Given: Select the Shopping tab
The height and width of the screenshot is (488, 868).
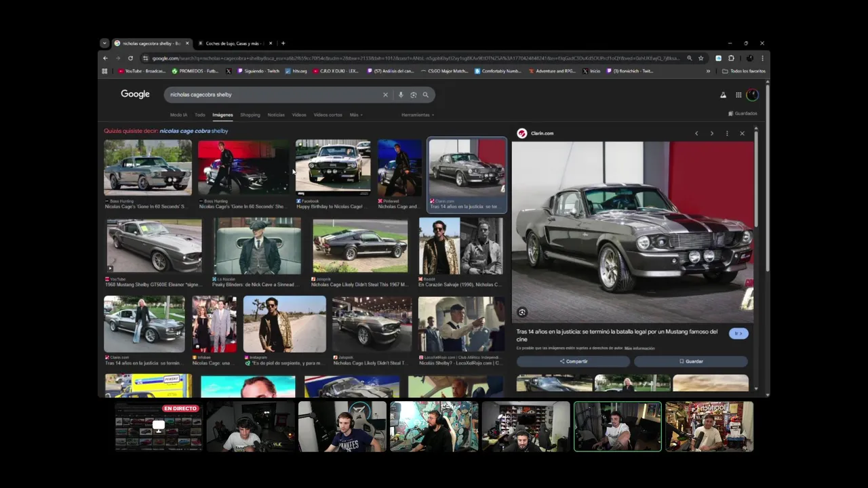Looking at the screenshot, I should pyautogui.click(x=250, y=115).
